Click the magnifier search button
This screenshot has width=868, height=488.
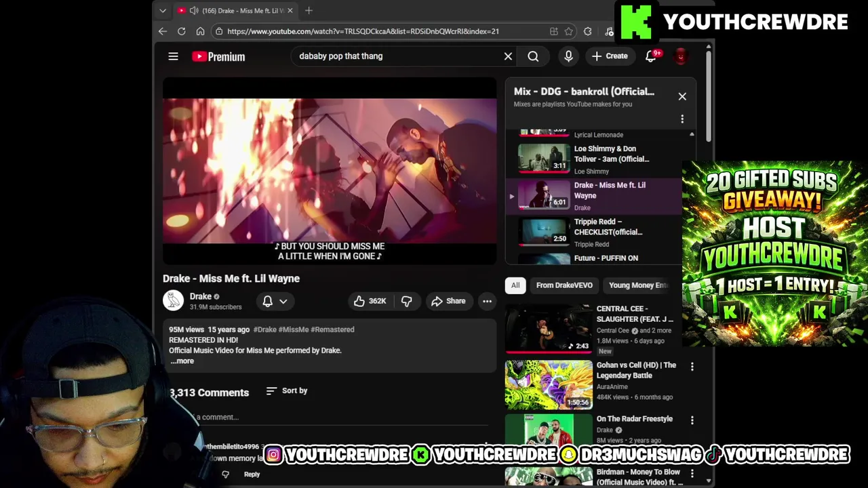(x=533, y=56)
